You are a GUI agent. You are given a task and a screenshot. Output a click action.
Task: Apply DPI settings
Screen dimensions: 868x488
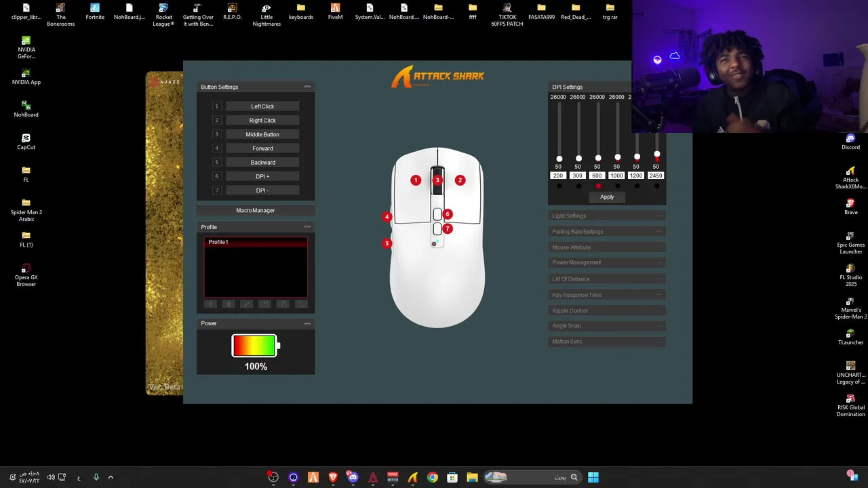(x=607, y=197)
